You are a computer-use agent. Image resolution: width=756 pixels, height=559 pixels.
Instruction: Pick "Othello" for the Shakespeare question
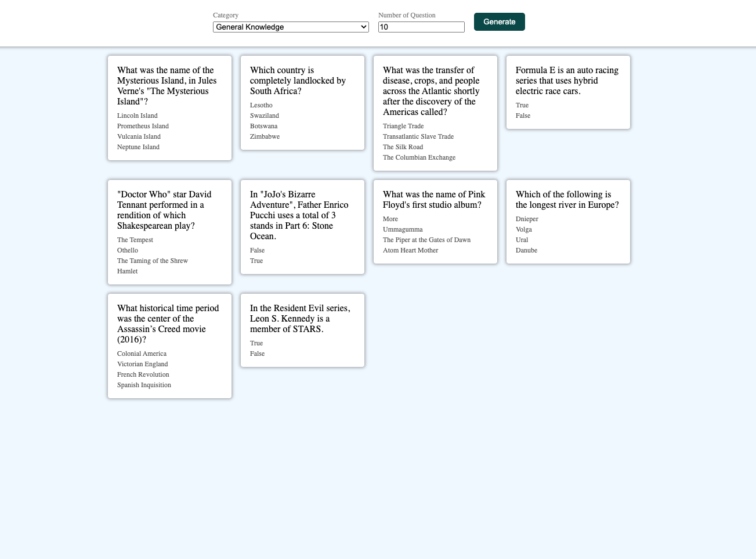(127, 250)
